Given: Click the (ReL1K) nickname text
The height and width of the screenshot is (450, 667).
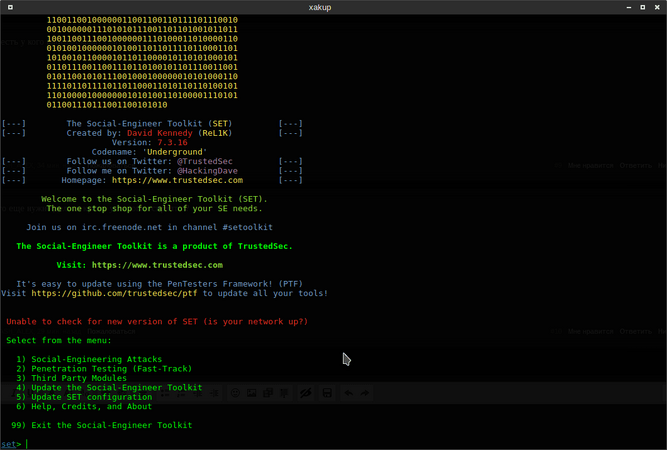Looking at the screenshot, I should 215,133.
